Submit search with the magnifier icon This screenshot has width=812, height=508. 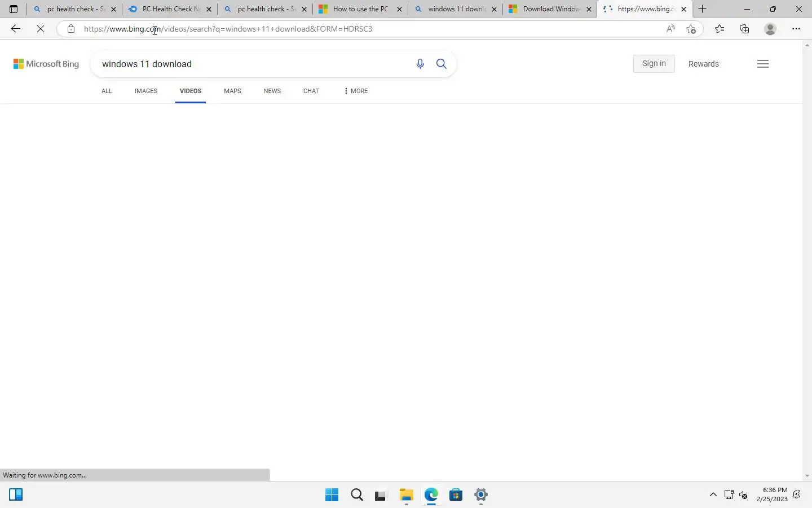pos(442,64)
